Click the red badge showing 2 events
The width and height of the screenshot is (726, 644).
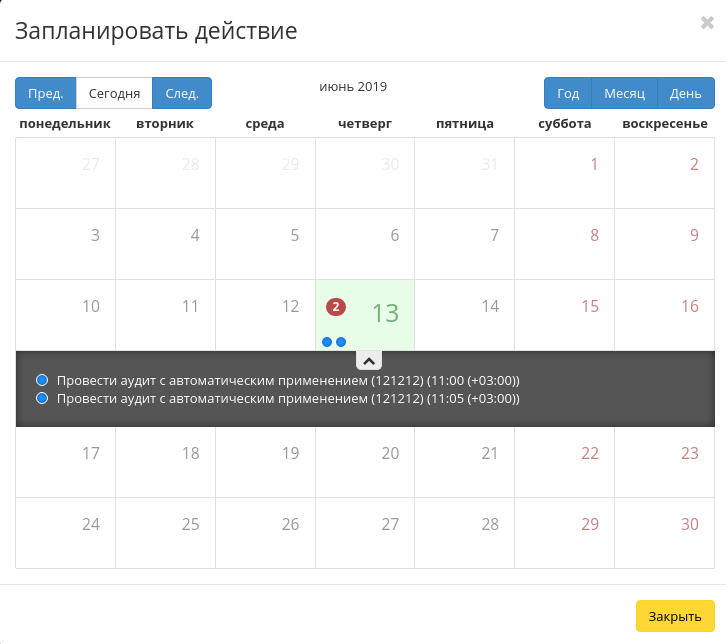coord(335,306)
